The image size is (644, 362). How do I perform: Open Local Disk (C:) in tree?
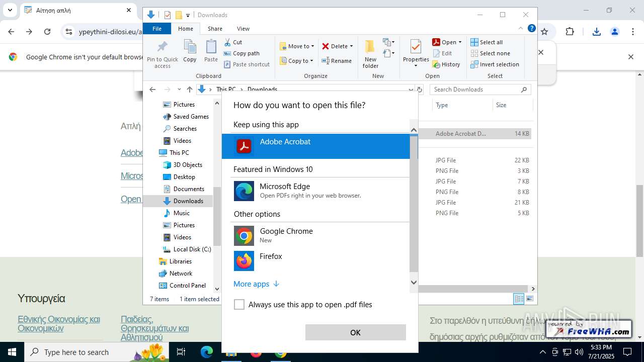click(x=192, y=249)
